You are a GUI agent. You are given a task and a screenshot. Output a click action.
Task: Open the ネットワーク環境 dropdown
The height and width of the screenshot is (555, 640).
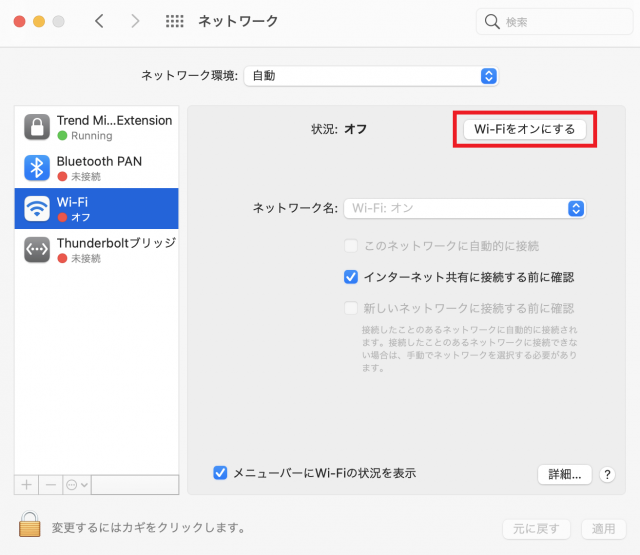click(x=371, y=76)
